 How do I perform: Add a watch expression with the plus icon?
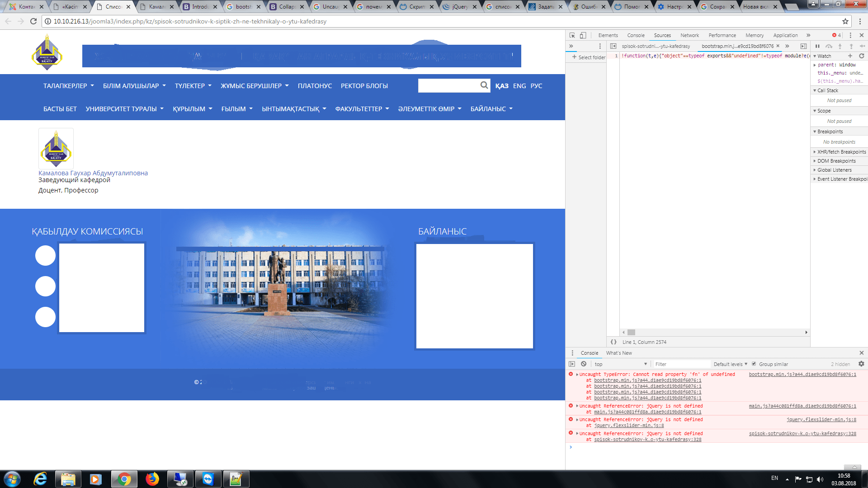(850, 56)
